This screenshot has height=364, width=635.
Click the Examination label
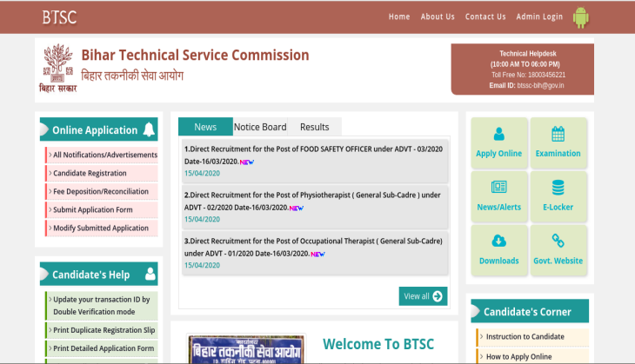pyautogui.click(x=558, y=153)
